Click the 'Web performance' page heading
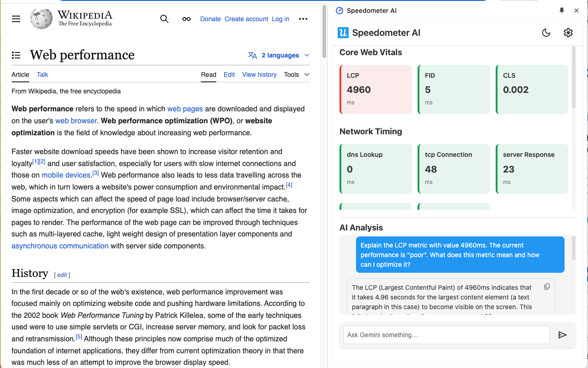Image resolution: width=588 pixels, height=368 pixels. [82, 55]
